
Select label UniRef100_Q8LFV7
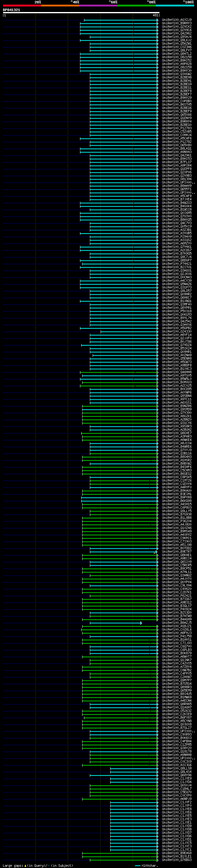pos(177,50)
